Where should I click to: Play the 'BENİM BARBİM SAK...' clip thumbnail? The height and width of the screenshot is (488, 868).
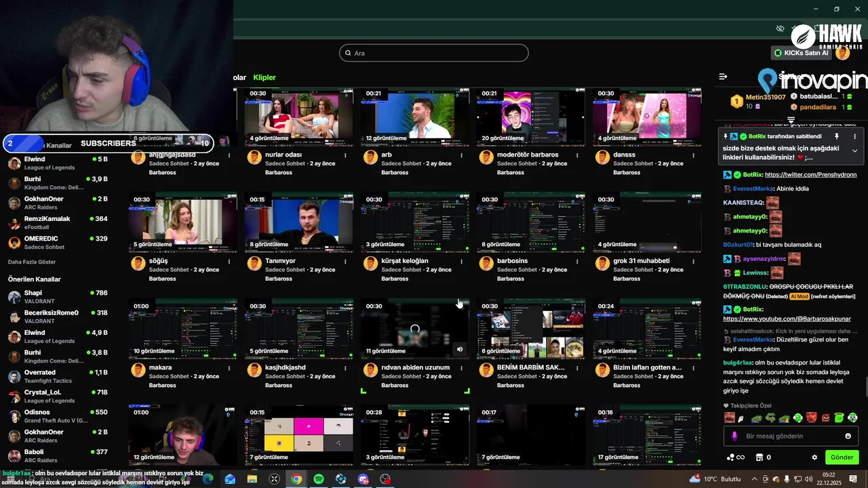pos(530,328)
